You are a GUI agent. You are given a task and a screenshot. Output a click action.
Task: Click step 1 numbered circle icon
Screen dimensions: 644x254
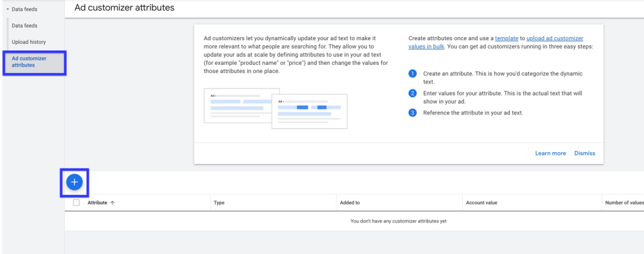(413, 74)
